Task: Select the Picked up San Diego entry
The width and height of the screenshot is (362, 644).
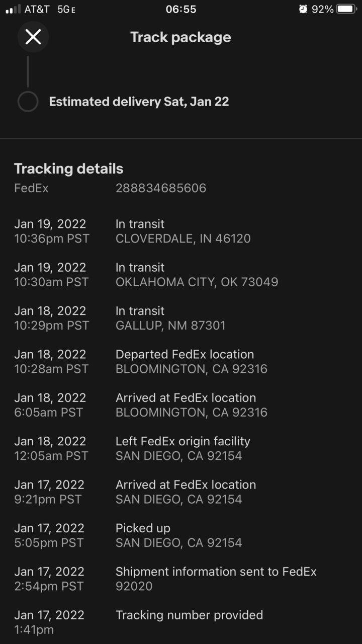Action: tap(181, 535)
